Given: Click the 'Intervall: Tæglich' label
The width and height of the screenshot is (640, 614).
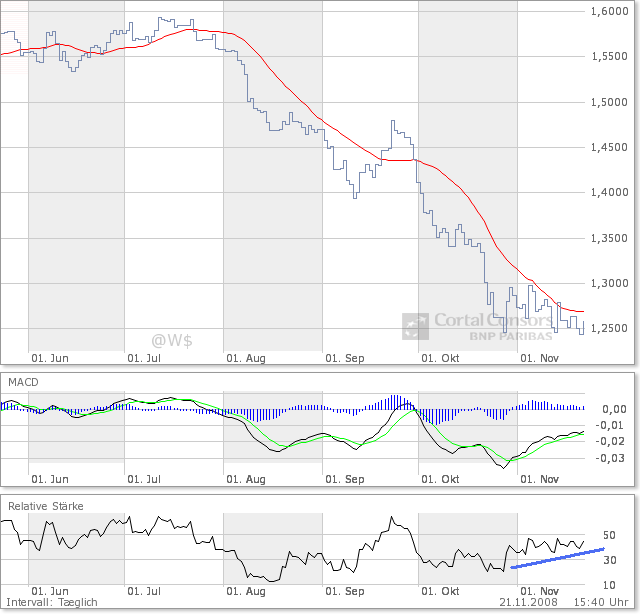Looking at the screenshot, I should click(52, 603).
